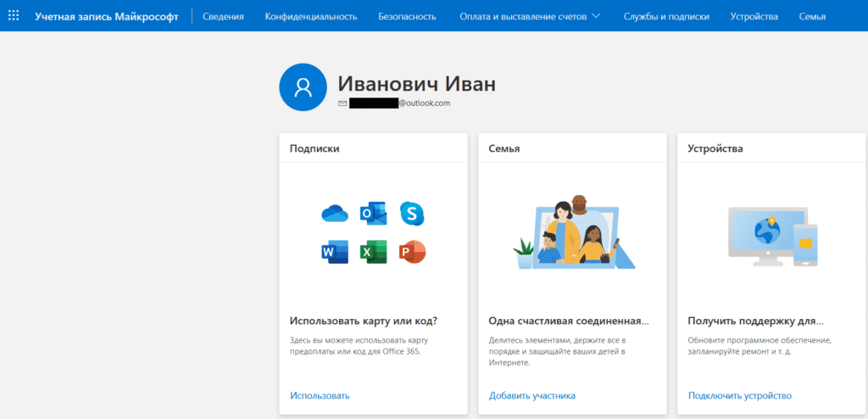Screen dimensions: 868x419
Task: Click the OneDrive cloud icon
Action: pos(335,215)
